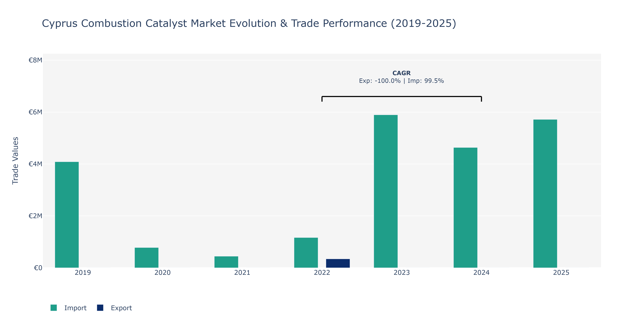
Task: Click the 2019 x-axis label
Action: click(x=83, y=272)
